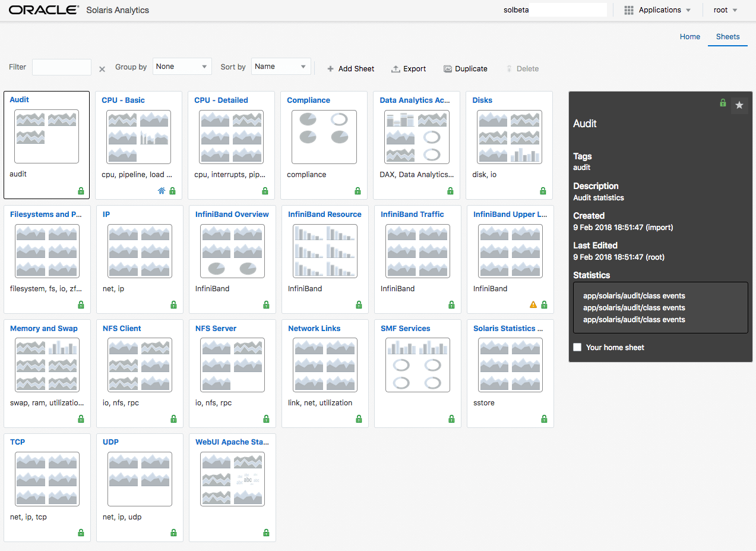This screenshot has width=756, height=551.
Task: Click the lock icon in Audit details panel
Action: click(x=723, y=103)
